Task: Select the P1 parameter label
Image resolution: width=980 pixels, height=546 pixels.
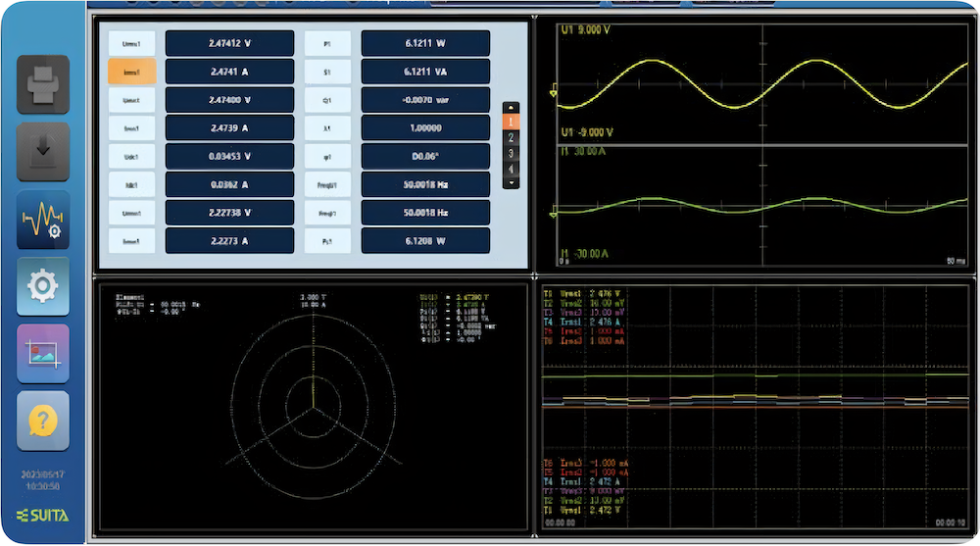Action: [327, 44]
